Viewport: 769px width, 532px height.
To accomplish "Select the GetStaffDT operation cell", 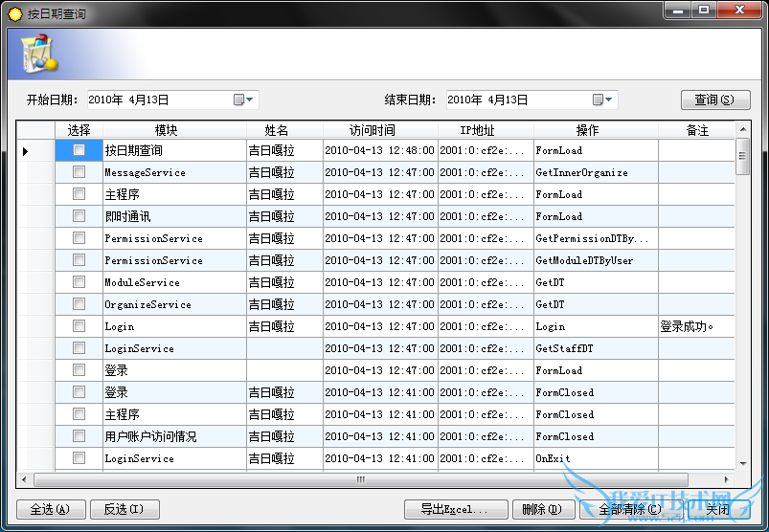I will point(596,348).
